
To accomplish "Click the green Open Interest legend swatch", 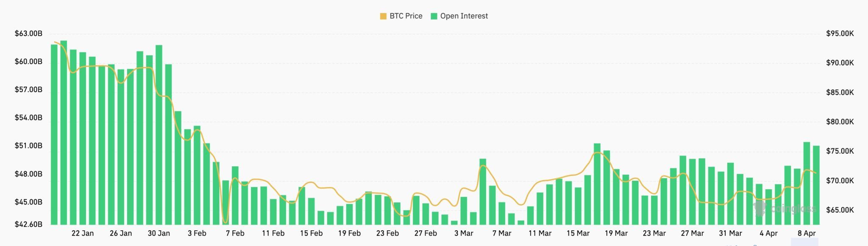I will point(434,17).
